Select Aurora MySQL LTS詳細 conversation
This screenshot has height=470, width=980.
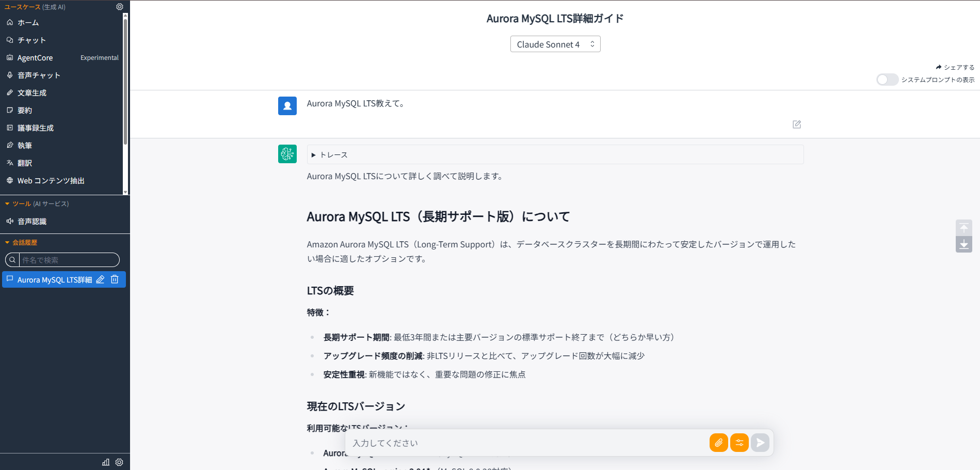tap(55, 279)
